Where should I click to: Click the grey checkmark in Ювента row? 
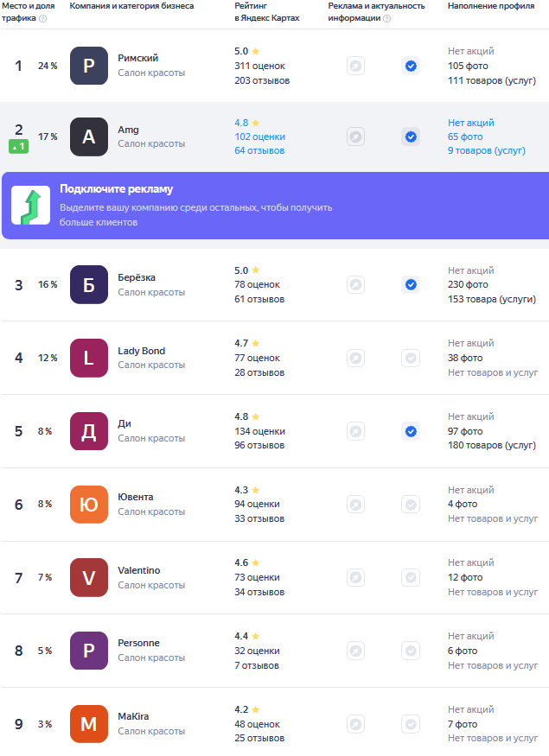pyautogui.click(x=411, y=505)
